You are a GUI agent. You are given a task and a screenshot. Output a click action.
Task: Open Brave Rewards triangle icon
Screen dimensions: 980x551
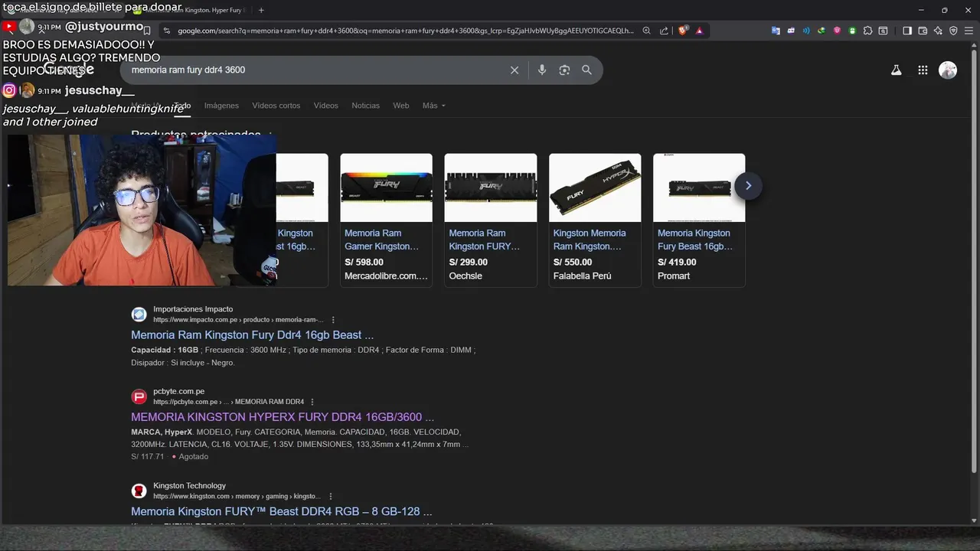[x=699, y=31]
